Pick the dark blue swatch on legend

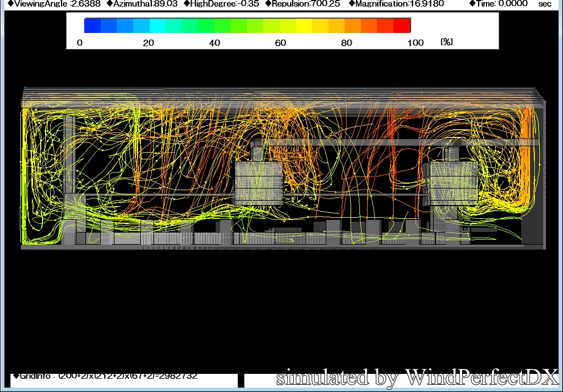[92, 25]
